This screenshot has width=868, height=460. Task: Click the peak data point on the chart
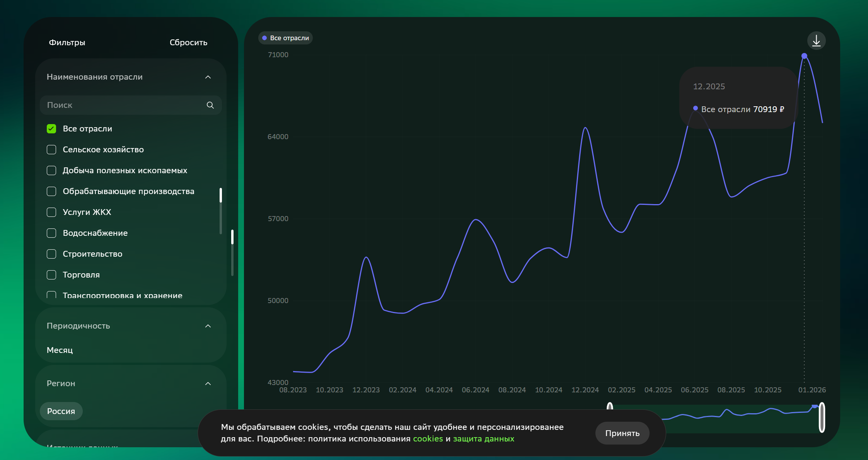click(x=804, y=56)
